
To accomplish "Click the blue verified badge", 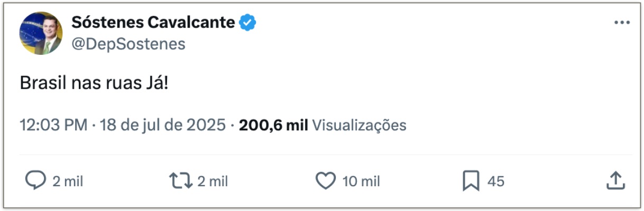I will [248, 23].
